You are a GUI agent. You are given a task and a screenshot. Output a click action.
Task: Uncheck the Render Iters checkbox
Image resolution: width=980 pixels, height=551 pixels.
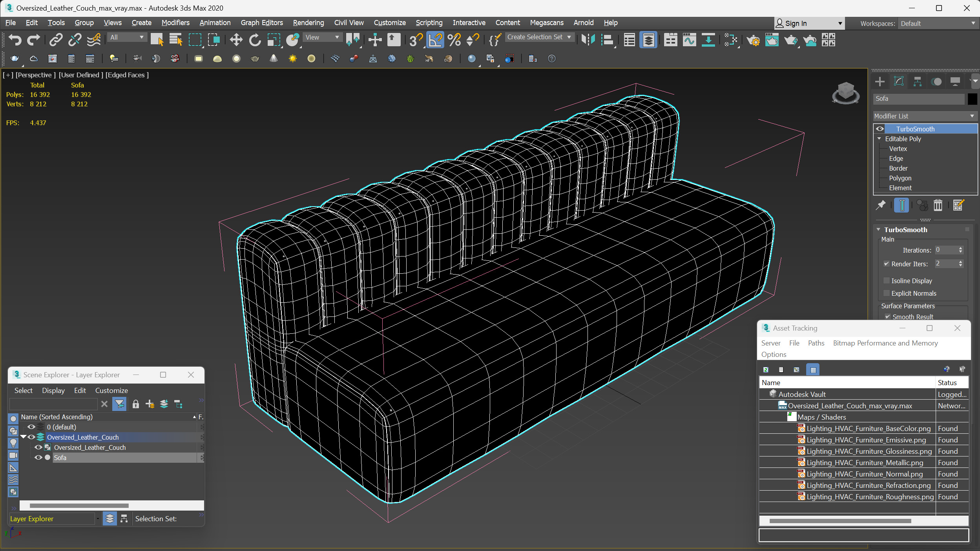click(x=886, y=264)
